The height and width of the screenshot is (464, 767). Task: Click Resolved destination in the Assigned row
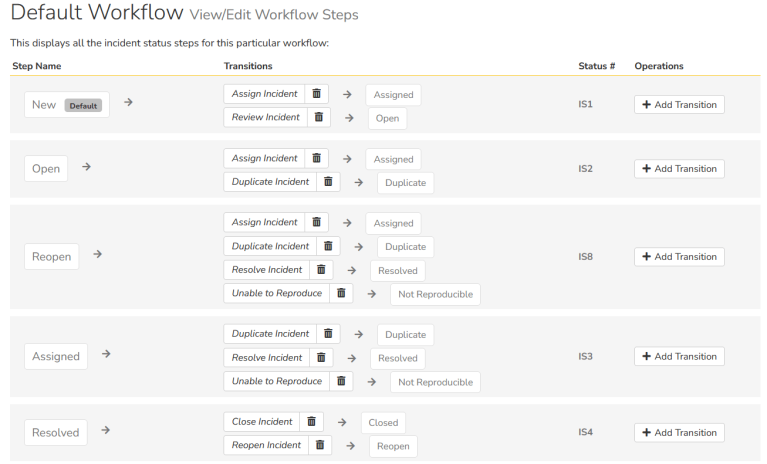coord(398,358)
